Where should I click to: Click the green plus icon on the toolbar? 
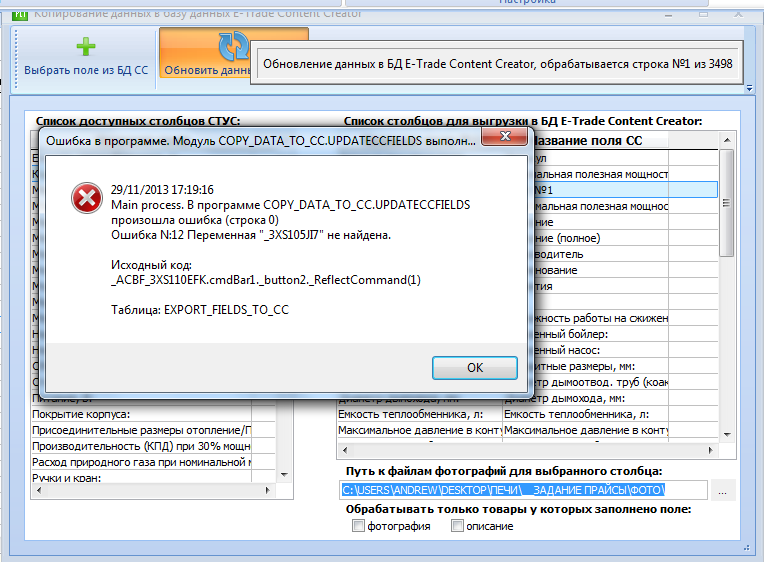pyautogui.click(x=86, y=47)
